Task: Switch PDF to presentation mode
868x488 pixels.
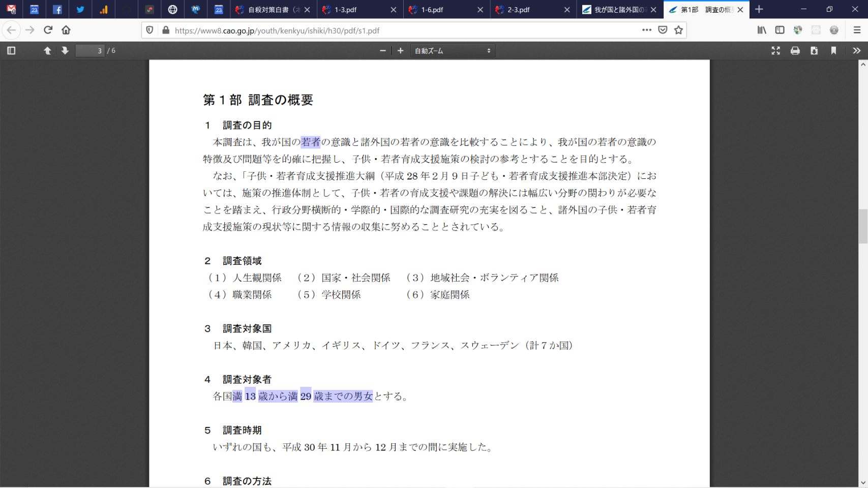Action: coord(775,51)
